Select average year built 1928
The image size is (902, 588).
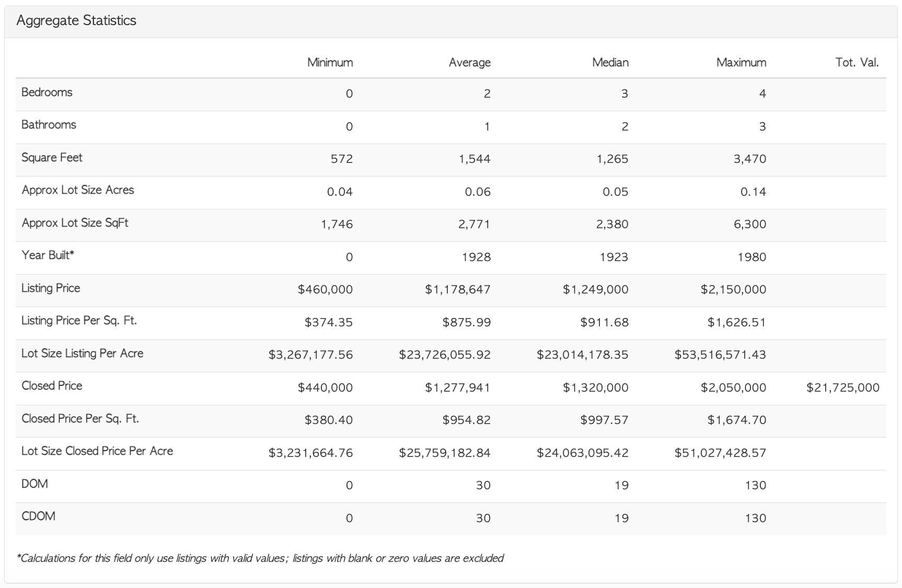(476, 257)
